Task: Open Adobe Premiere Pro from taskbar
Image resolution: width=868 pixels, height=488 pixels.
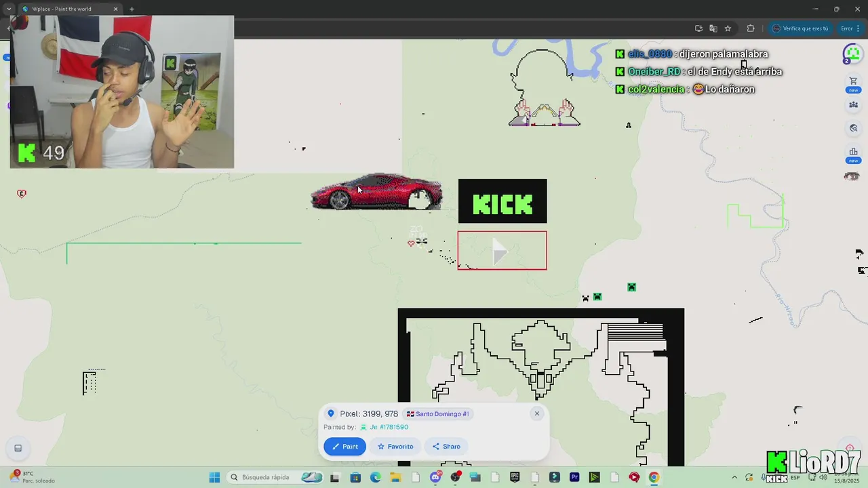Action: pyautogui.click(x=574, y=477)
